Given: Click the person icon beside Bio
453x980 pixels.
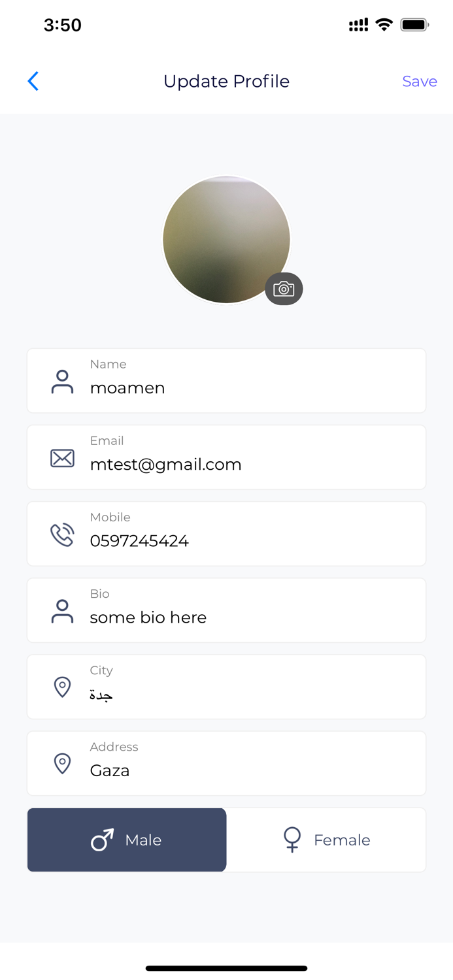Looking at the screenshot, I should coord(62,611).
